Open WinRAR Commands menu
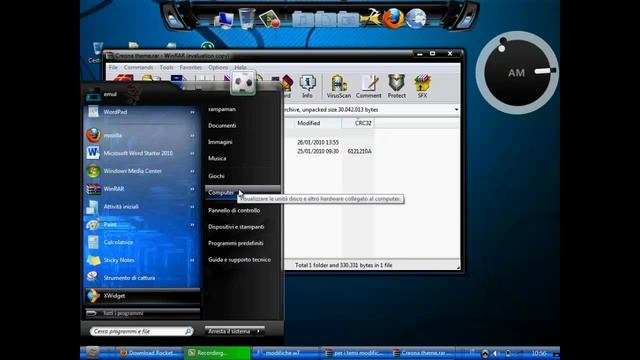The width and height of the screenshot is (640, 360). point(138,67)
